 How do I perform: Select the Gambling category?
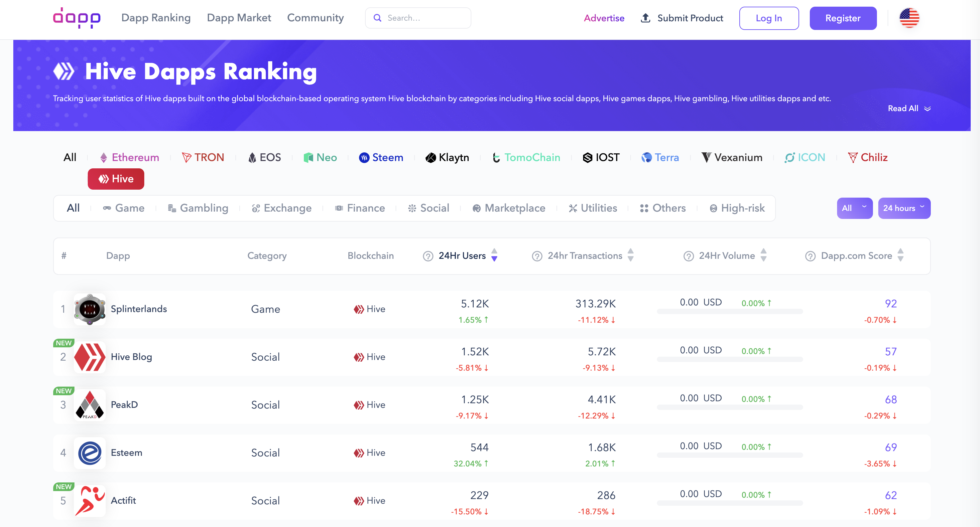(198, 208)
